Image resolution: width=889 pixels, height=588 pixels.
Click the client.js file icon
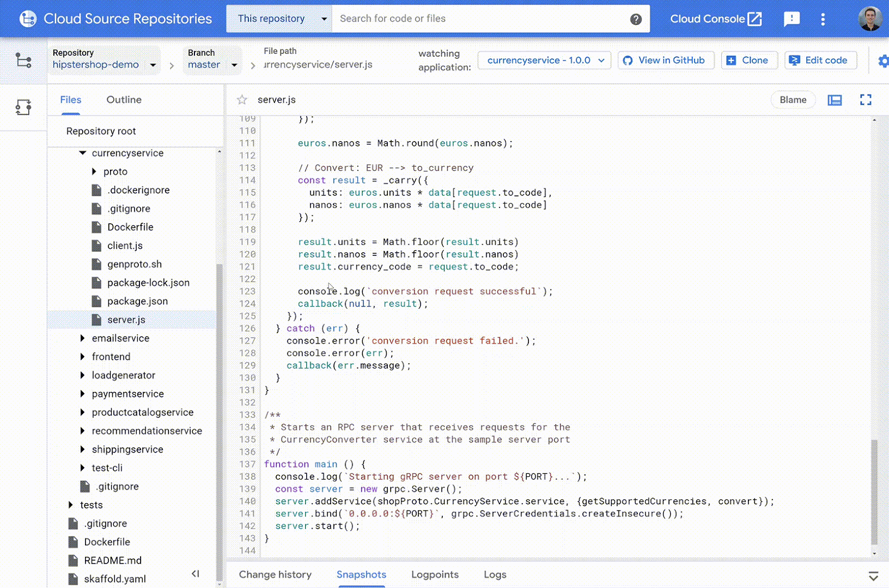point(97,245)
